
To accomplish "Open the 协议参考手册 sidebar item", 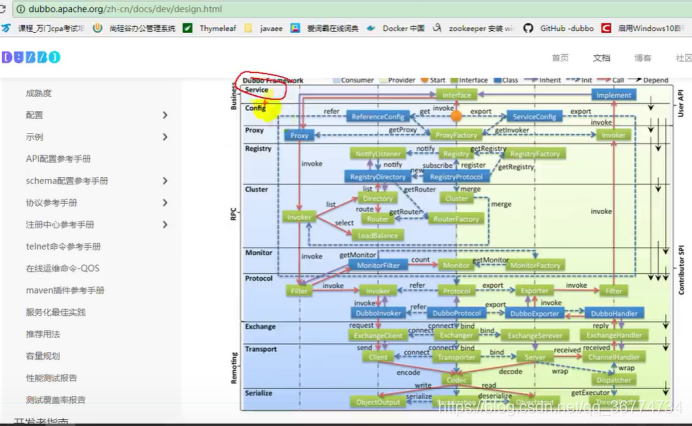I will click(x=51, y=203).
